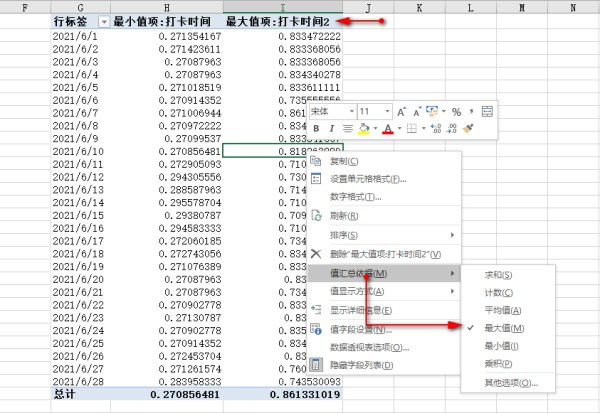Screen dimensions: 600x413
Task: Click date cell 2021/6/15
Action: click(x=78, y=215)
